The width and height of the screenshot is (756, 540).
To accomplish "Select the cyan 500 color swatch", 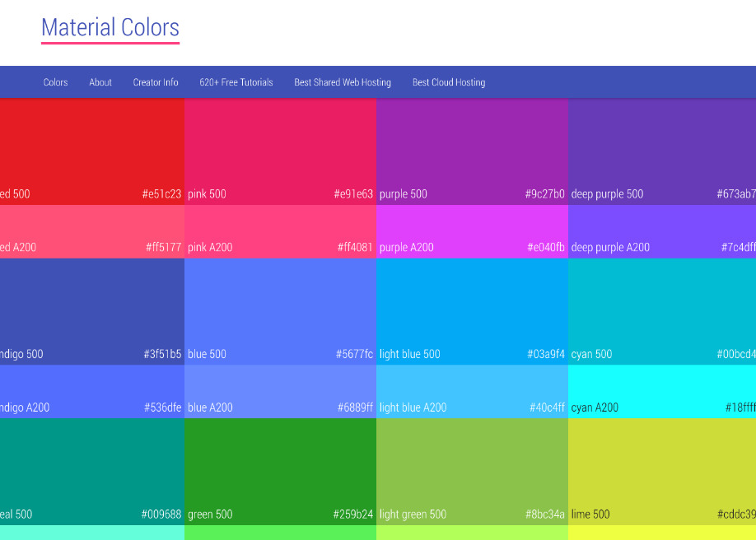I will 662,311.
